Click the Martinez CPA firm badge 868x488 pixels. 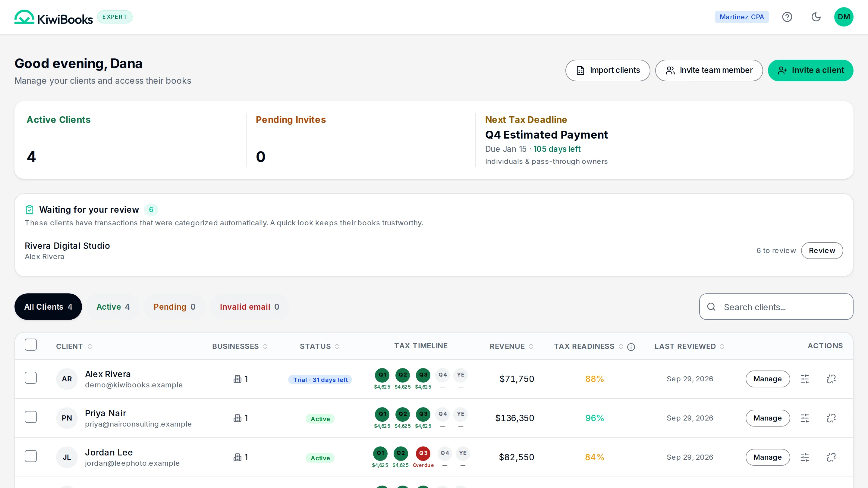[742, 17]
